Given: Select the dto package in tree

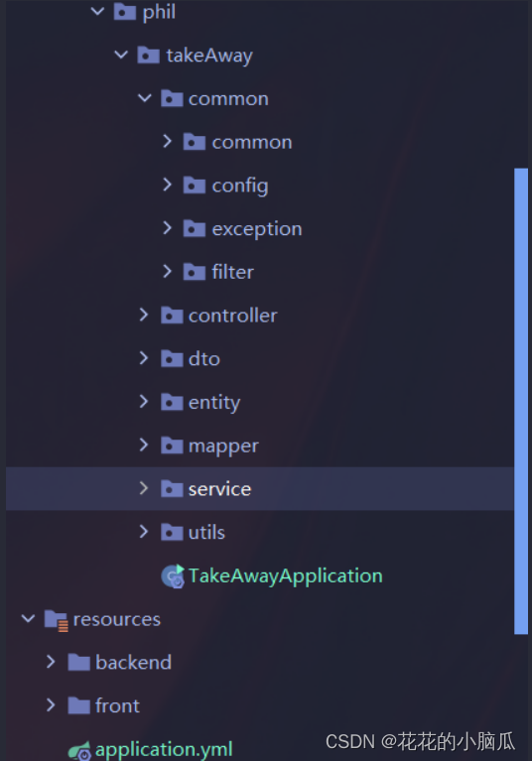Looking at the screenshot, I should point(204,359).
